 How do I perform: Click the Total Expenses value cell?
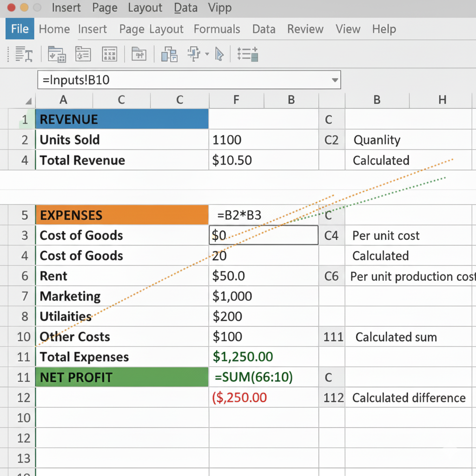click(x=263, y=357)
